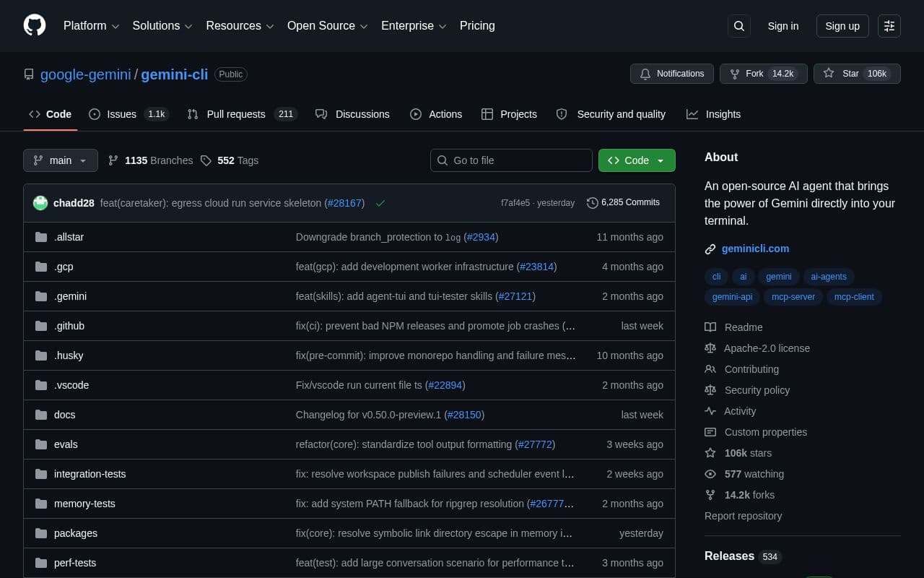The width and height of the screenshot is (924, 578).
Task: Open the f7af4e5 commit hash
Action: tap(515, 203)
